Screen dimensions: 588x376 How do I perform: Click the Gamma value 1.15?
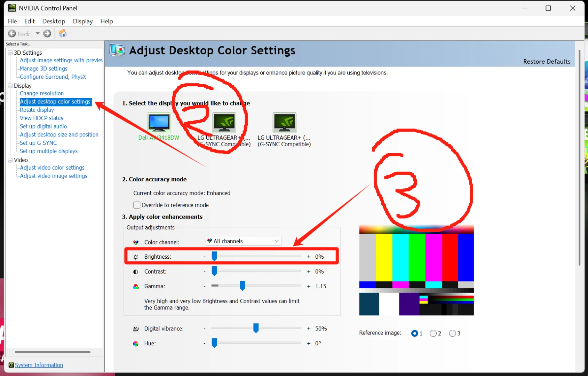pos(321,286)
